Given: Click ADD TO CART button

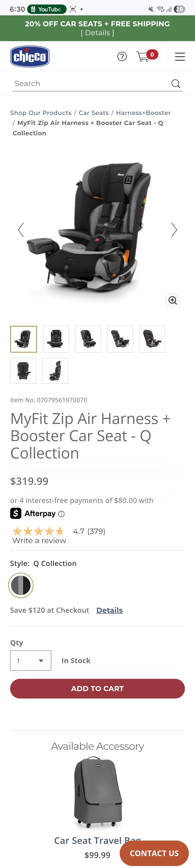Looking at the screenshot, I should pos(97,688).
